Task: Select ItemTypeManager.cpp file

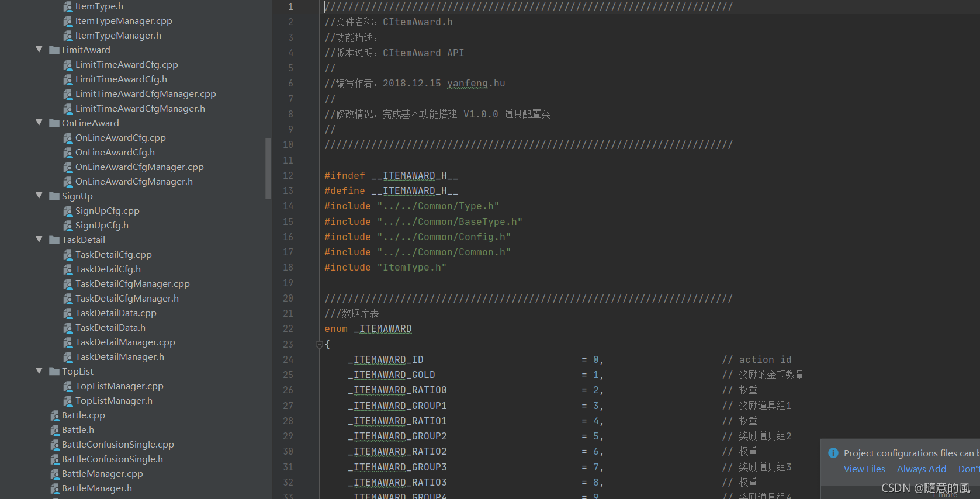Action: pos(124,21)
